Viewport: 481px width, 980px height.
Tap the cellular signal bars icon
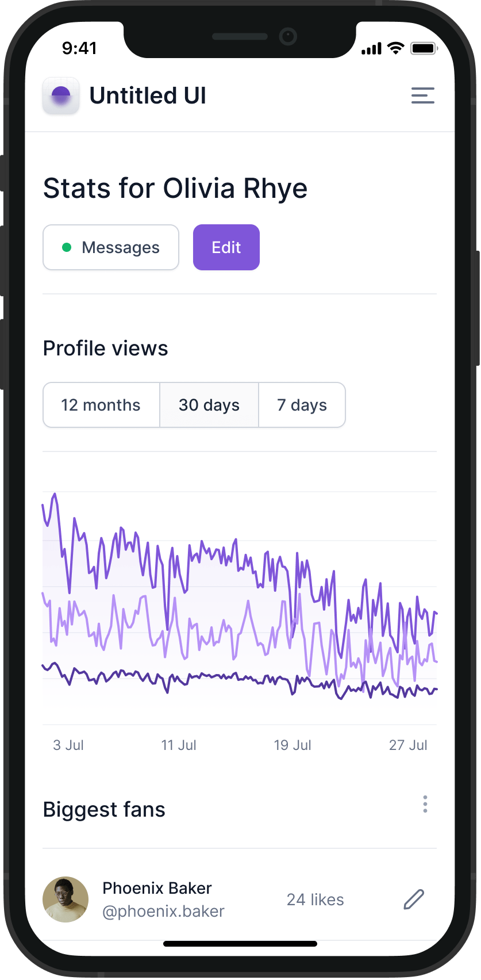click(371, 49)
